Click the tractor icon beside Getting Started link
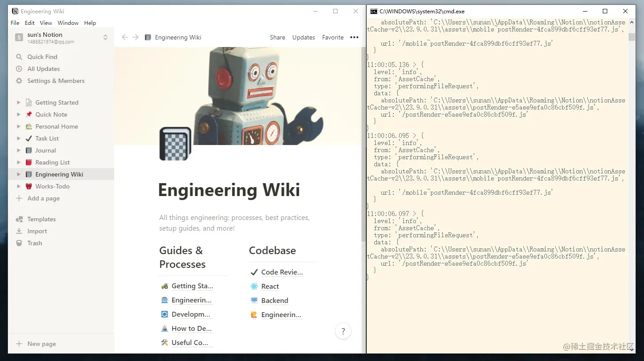The image size is (644, 361). tap(164, 286)
